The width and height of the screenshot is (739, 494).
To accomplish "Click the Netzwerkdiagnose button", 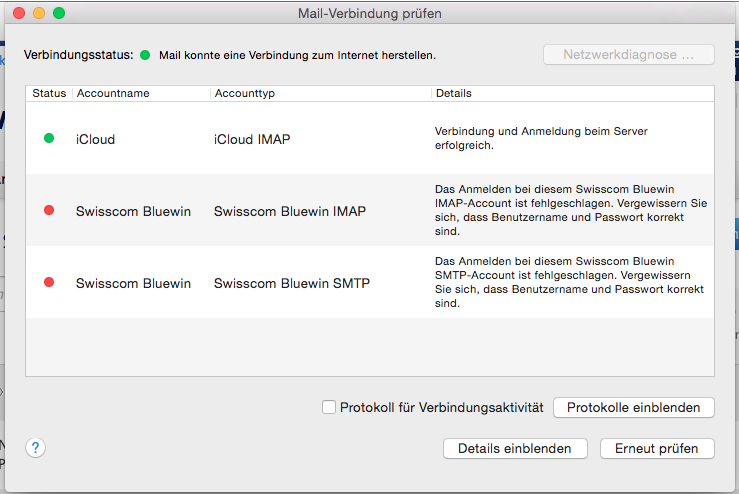I will click(629, 55).
